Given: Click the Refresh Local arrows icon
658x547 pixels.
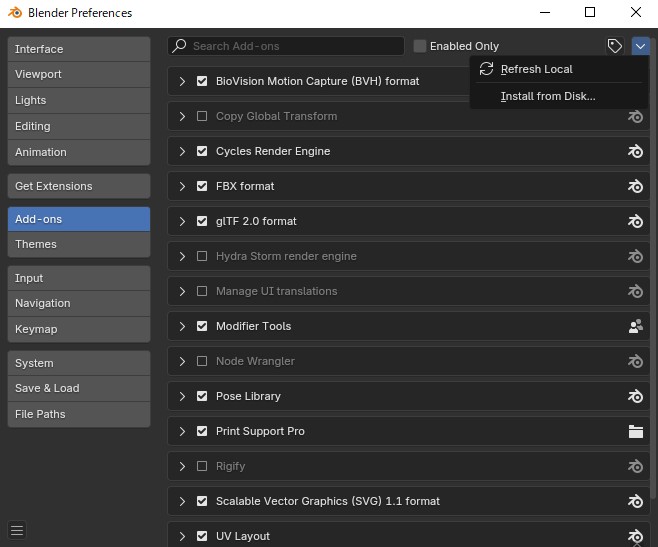Looking at the screenshot, I should [486, 69].
